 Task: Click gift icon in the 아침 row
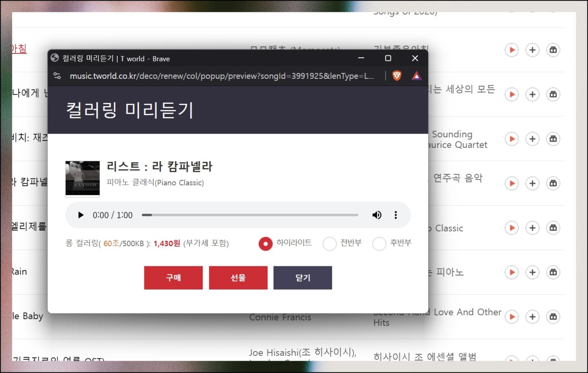coord(553,50)
